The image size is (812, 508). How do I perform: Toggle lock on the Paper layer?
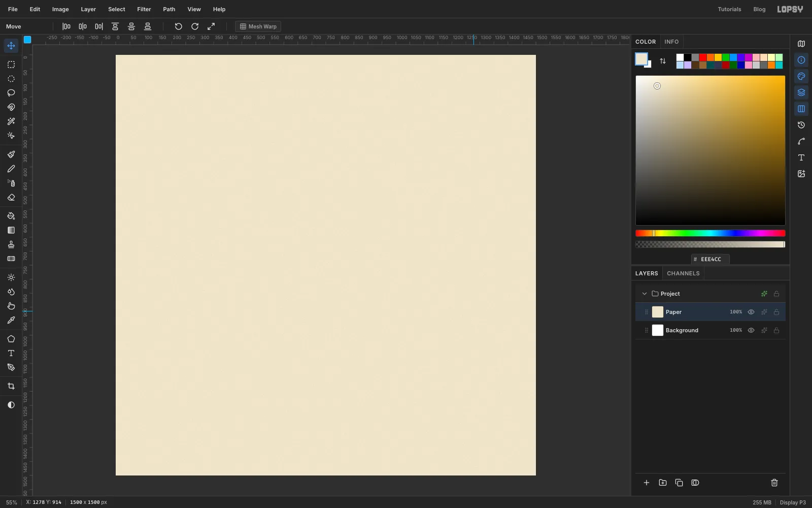pyautogui.click(x=776, y=312)
